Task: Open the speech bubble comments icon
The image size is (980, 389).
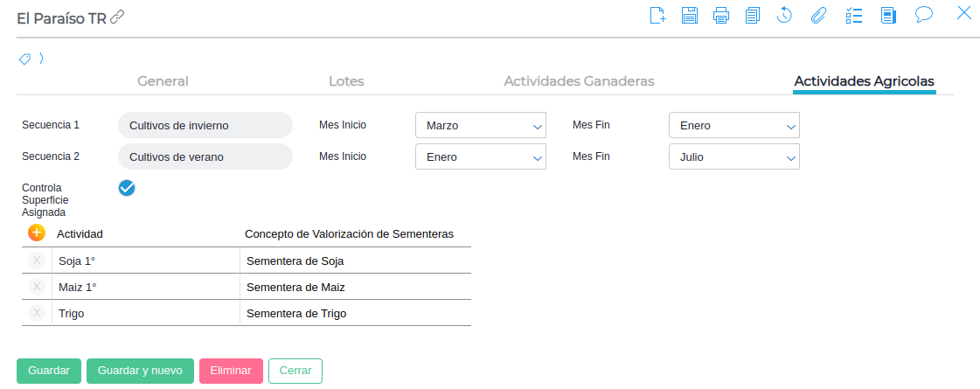Action: (x=924, y=15)
